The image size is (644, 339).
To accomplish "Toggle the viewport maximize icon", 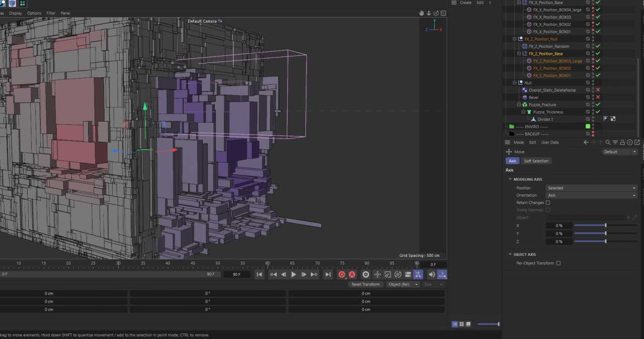I will point(444,13).
